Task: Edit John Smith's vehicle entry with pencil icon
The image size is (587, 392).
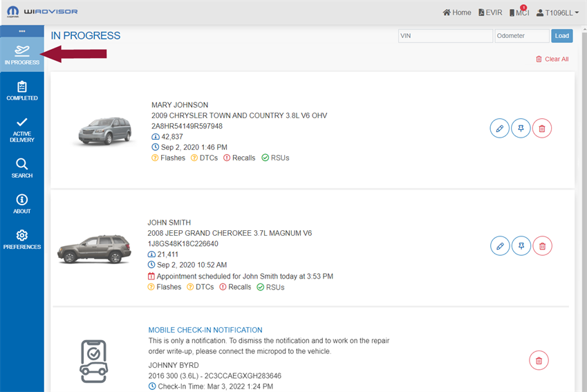Action: click(x=500, y=246)
